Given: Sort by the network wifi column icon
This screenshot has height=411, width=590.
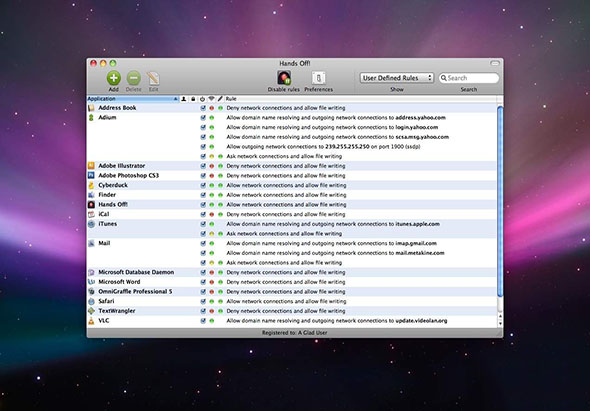Looking at the screenshot, I should (x=211, y=99).
